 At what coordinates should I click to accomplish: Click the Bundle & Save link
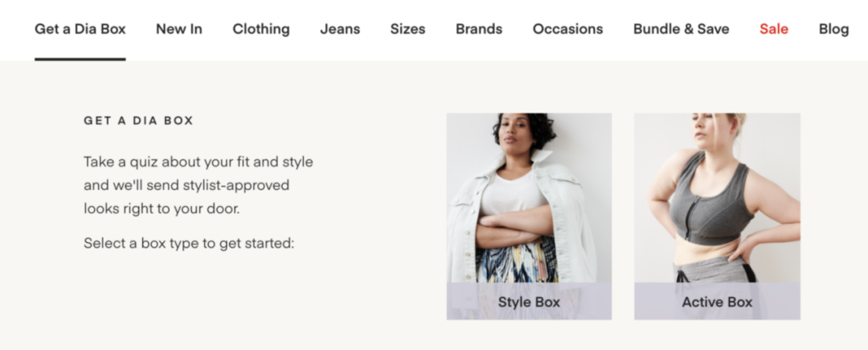click(x=681, y=29)
